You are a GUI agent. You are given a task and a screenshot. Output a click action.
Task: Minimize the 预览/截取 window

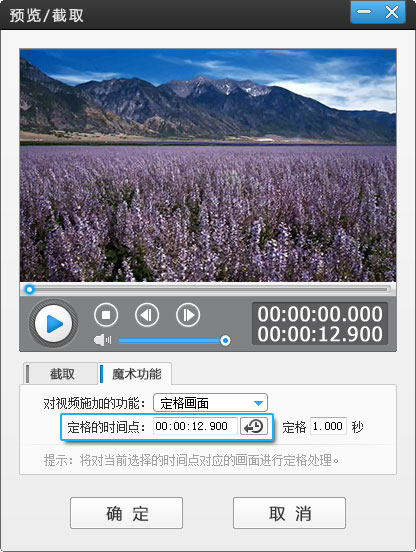pyautogui.click(x=364, y=12)
